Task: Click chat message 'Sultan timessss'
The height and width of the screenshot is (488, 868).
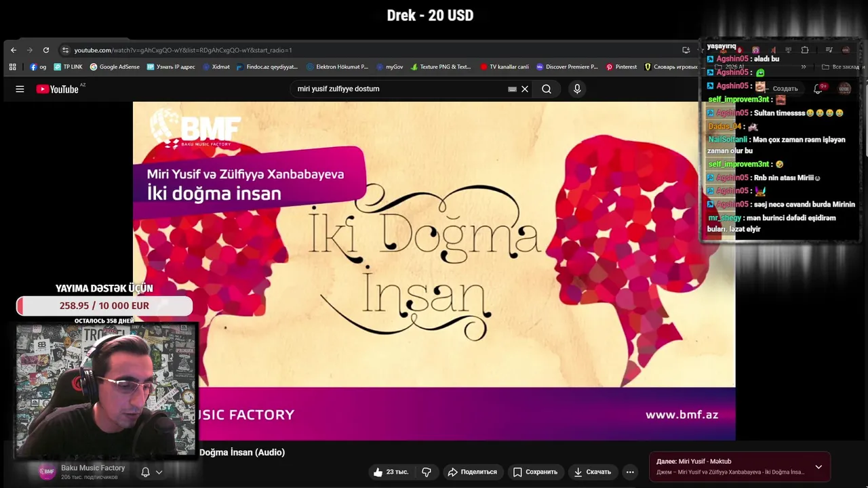Action: point(775,113)
